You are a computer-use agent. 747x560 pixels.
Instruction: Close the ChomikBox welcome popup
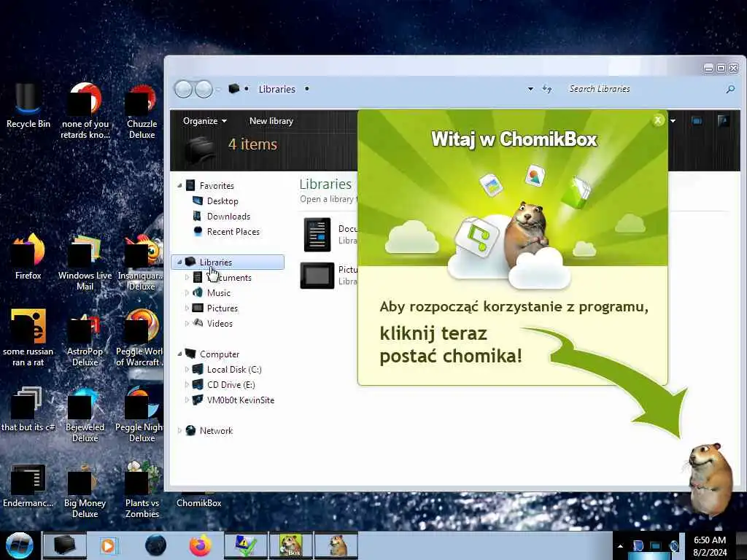[658, 120]
